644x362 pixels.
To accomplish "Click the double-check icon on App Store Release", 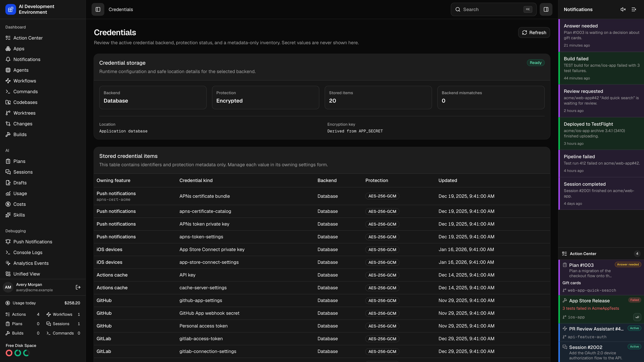I will tap(637, 317).
